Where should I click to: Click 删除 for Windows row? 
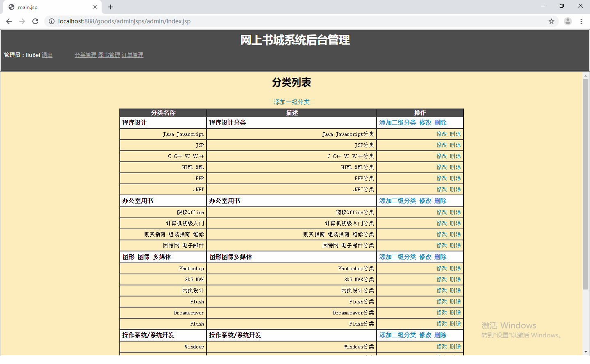(455, 346)
